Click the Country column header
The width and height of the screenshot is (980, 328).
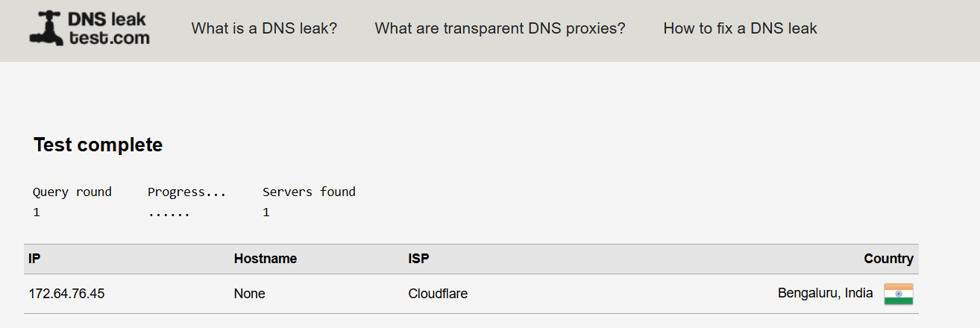click(x=888, y=259)
